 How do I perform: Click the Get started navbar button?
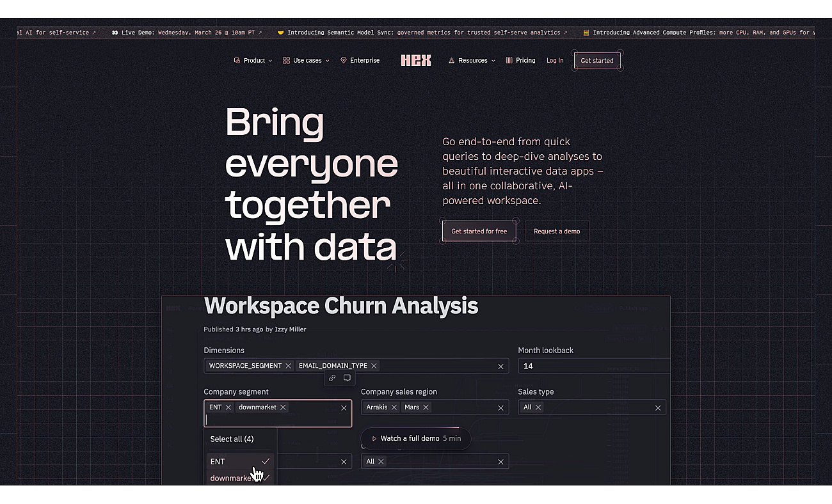(597, 61)
